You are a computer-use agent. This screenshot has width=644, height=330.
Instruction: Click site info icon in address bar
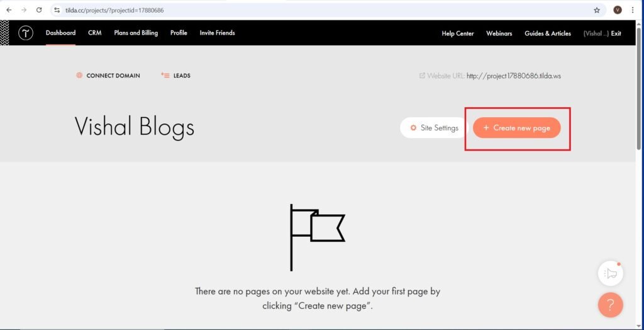click(57, 10)
